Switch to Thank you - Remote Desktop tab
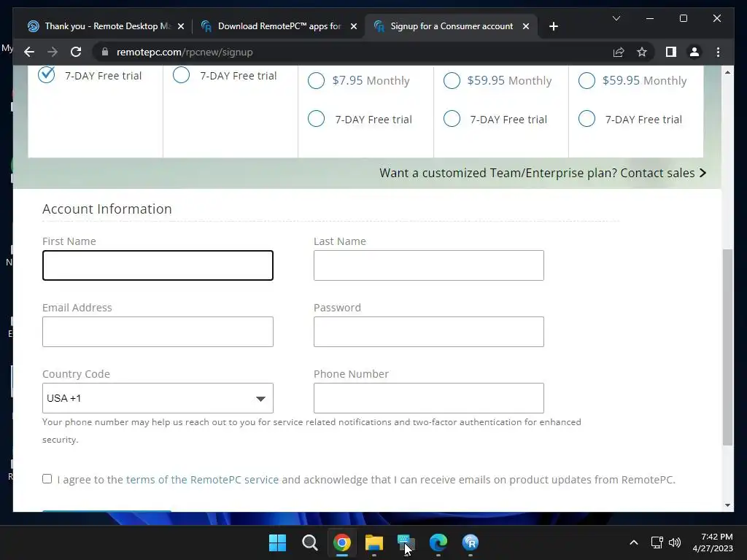Screen dimensions: 747x560 coord(105,26)
